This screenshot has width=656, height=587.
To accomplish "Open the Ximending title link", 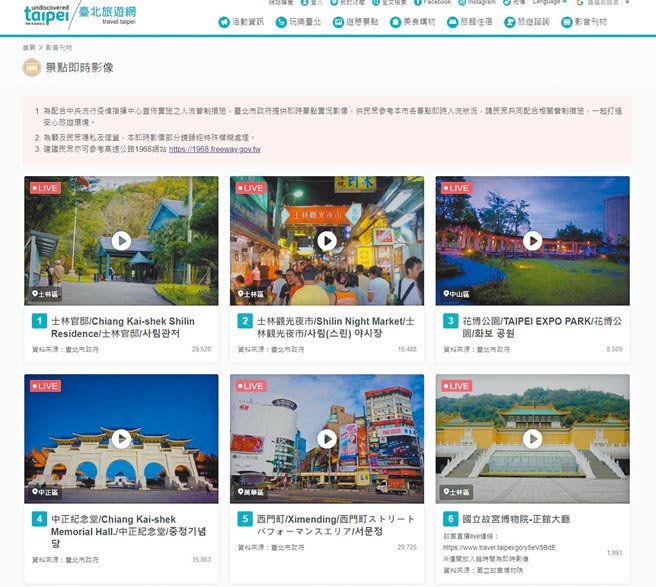I will pos(336,525).
